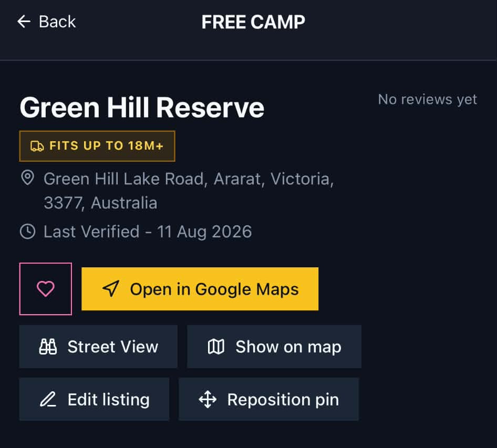
Task: Click the Fits up to 18M+ badge
Action: pos(97,146)
